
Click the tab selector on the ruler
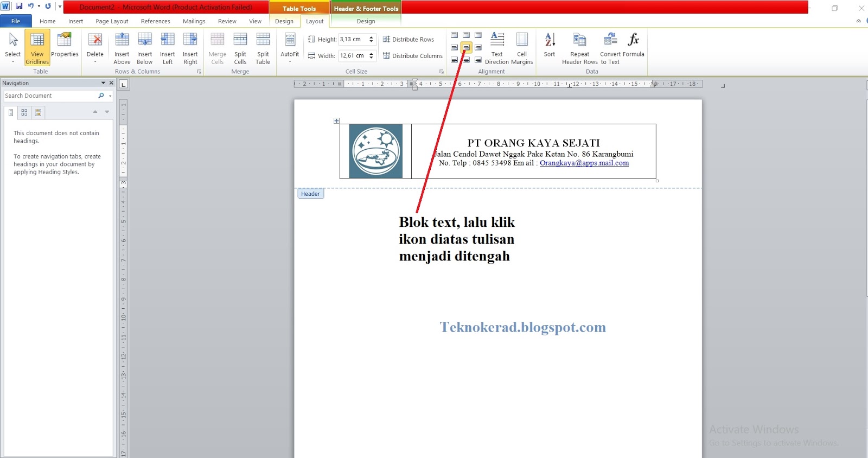pos(124,84)
